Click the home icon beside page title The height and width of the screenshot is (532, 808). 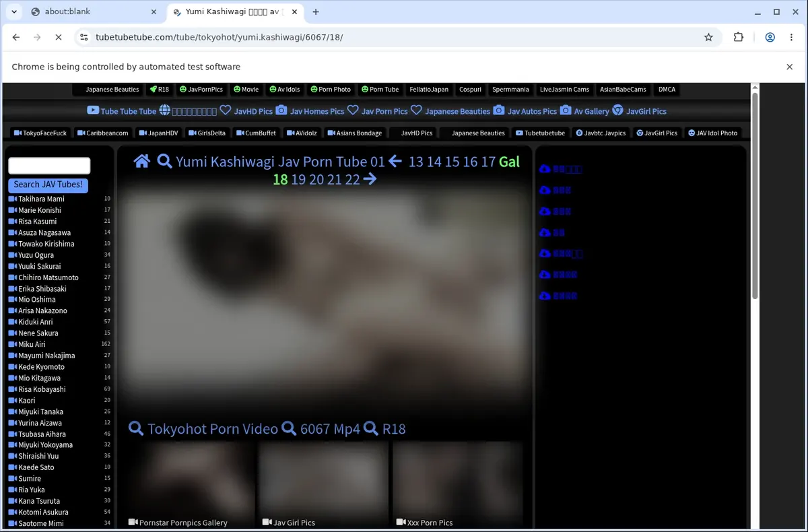141,161
